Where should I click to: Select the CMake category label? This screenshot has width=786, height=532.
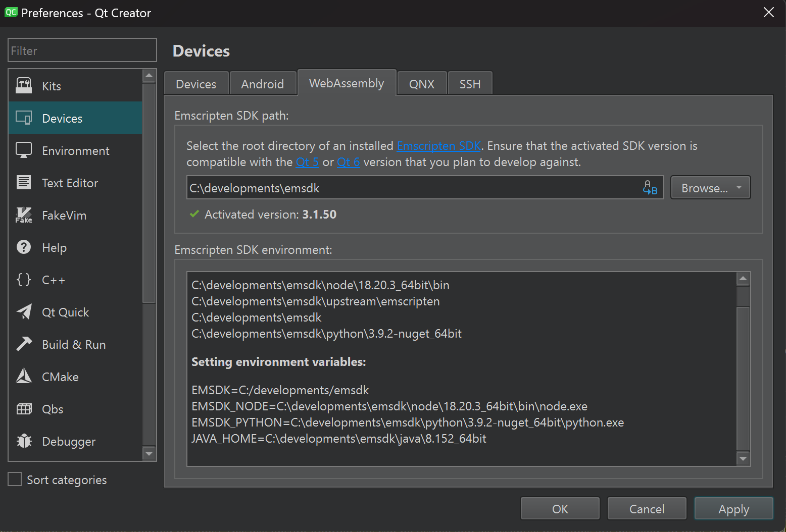click(x=60, y=377)
